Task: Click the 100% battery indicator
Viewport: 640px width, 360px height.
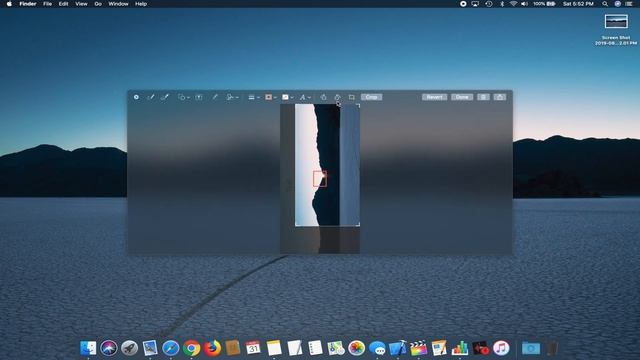Action: [x=544, y=4]
